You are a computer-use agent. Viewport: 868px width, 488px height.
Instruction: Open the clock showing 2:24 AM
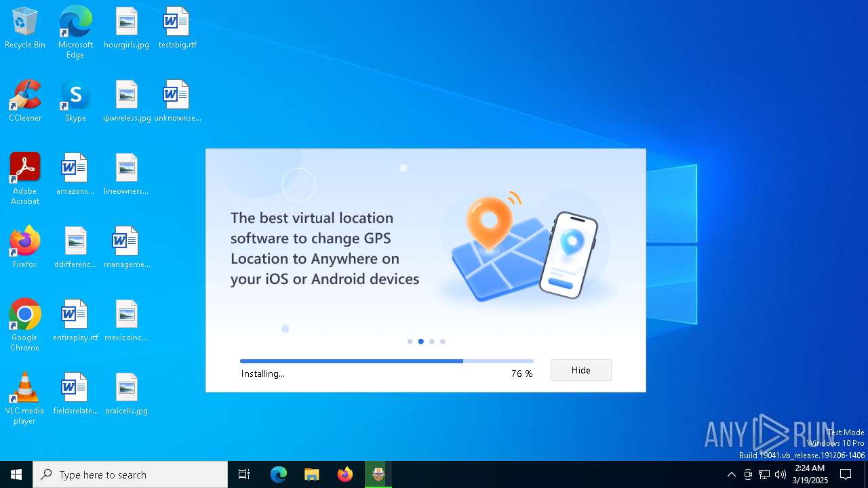click(x=810, y=474)
